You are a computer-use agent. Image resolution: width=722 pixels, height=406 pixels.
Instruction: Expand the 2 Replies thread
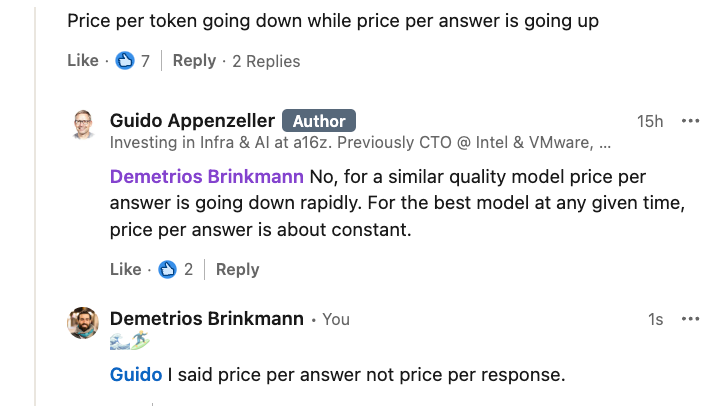[266, 61]
